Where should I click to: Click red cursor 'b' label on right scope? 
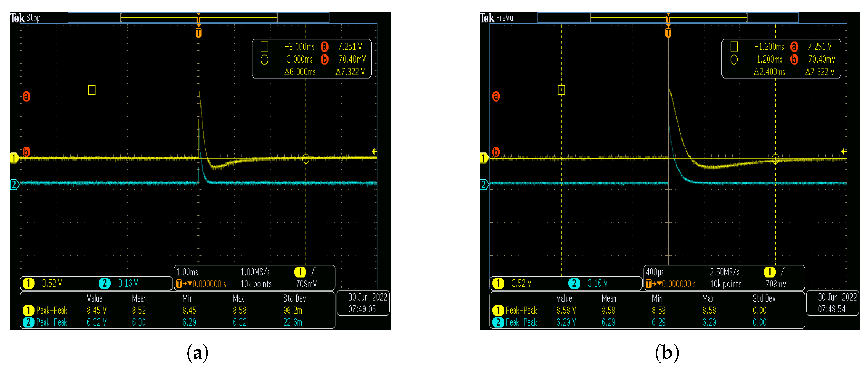click(496, 152)
